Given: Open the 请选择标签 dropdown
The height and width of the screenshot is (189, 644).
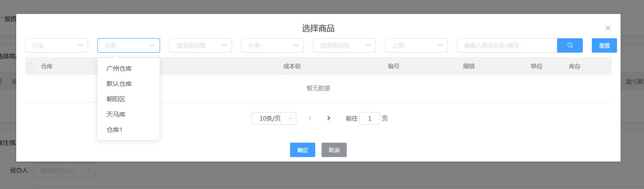Looking at the screenshot, I should [x=344, y=45].
